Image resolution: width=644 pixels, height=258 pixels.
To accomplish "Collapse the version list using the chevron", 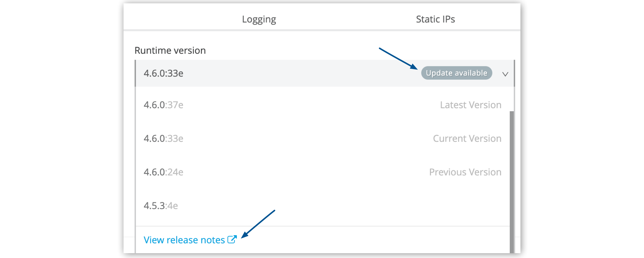I will tap(505, 74).
